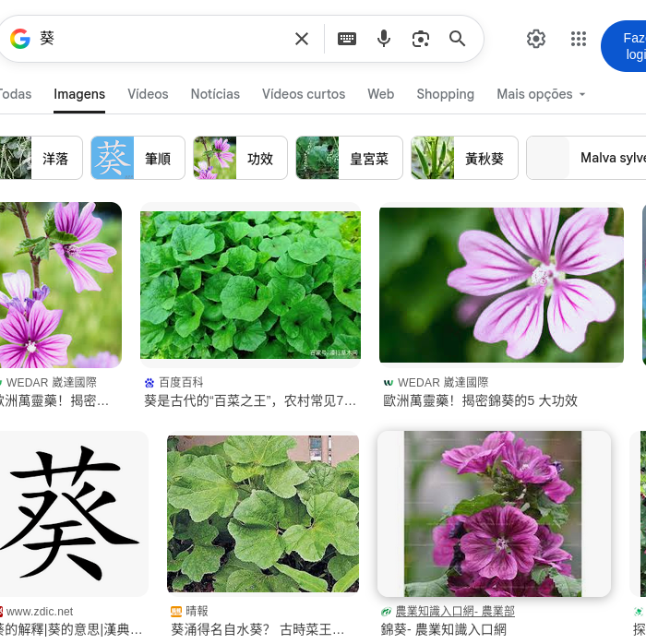Select the Imagens tab
Image resolution: width=646 pixels, height=644 pixels.
click(79, 94)
